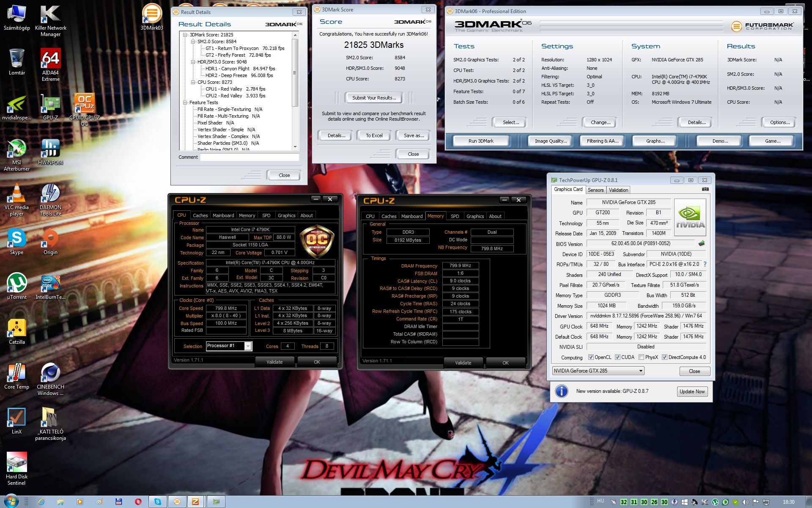Click the Result Details vertical scrollbar
This screenshot has height=508, width=812.
click(x=295, y=91)
